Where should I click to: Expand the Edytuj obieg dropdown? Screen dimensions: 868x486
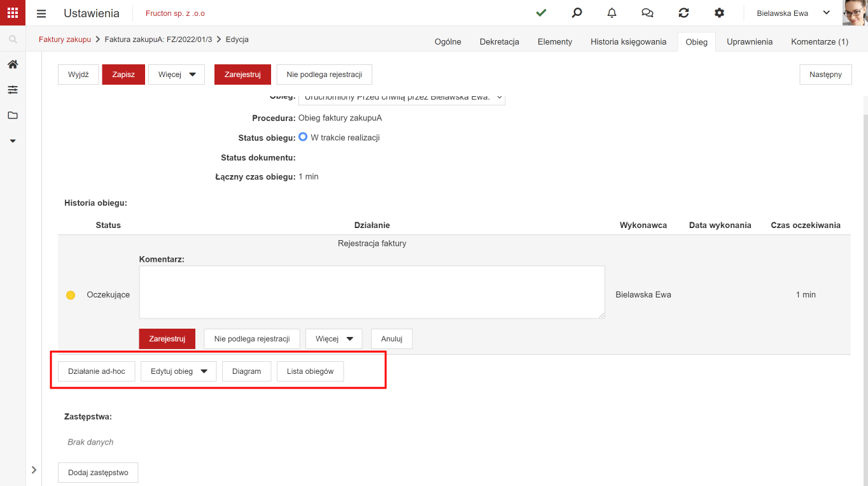(x=179, y=371)
